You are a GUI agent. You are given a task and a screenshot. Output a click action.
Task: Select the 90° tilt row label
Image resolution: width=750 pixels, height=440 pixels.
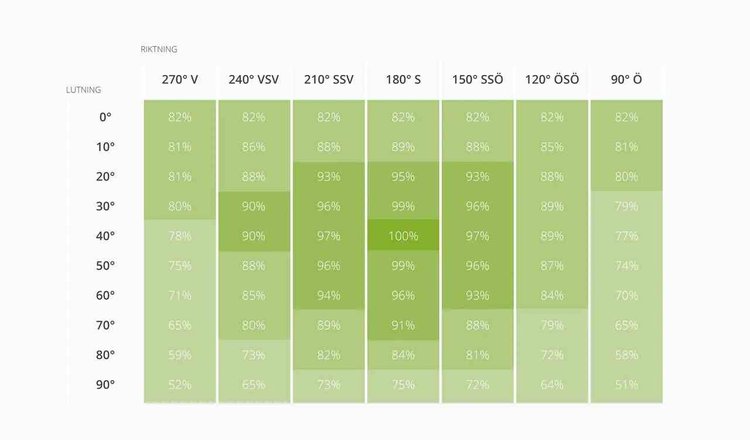[105, 384]
